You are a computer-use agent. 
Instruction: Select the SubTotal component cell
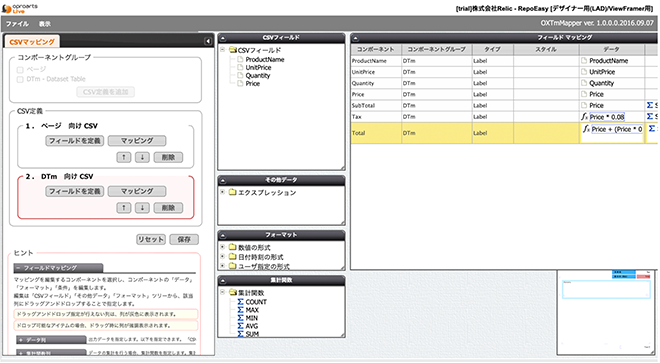376,105
